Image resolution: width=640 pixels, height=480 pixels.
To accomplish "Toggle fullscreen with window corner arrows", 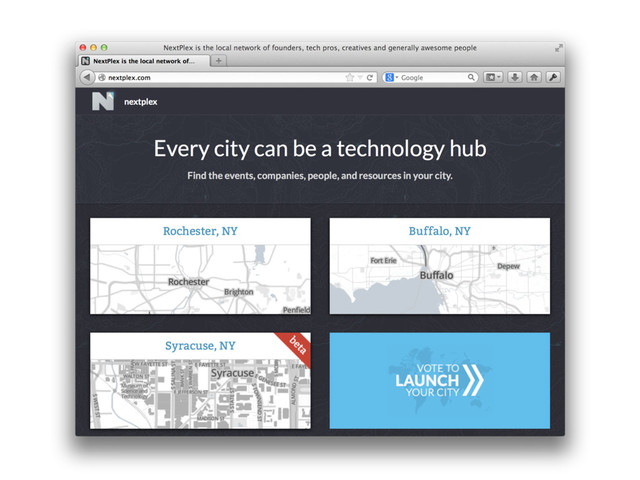I will pos(558,49).
